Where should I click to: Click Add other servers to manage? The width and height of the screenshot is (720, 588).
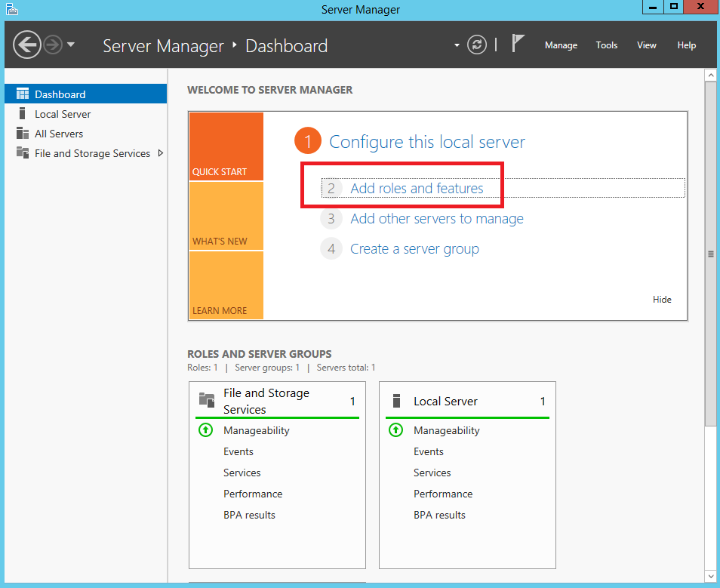[437, 219]
